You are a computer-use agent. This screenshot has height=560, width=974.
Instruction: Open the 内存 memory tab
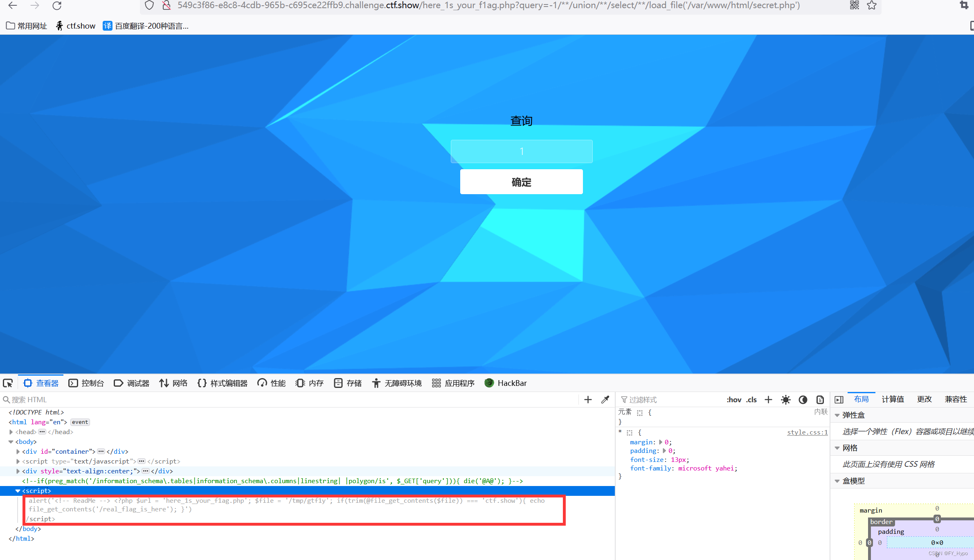tap(310, 383)
